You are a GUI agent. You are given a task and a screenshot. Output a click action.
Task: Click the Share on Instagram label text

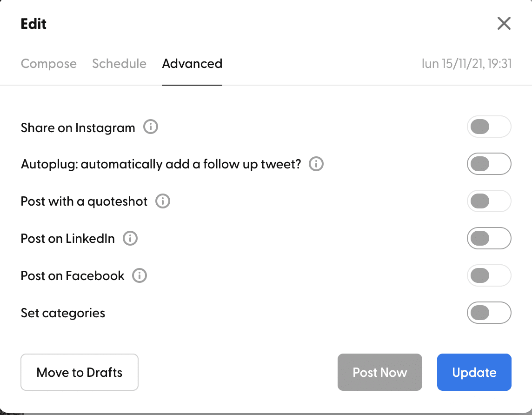(x=78, y=128)
